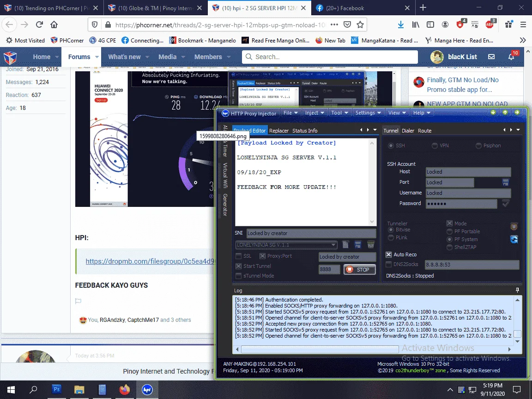
Task: Click the save icon beside the SSH Port field
Action: [506, 182]
